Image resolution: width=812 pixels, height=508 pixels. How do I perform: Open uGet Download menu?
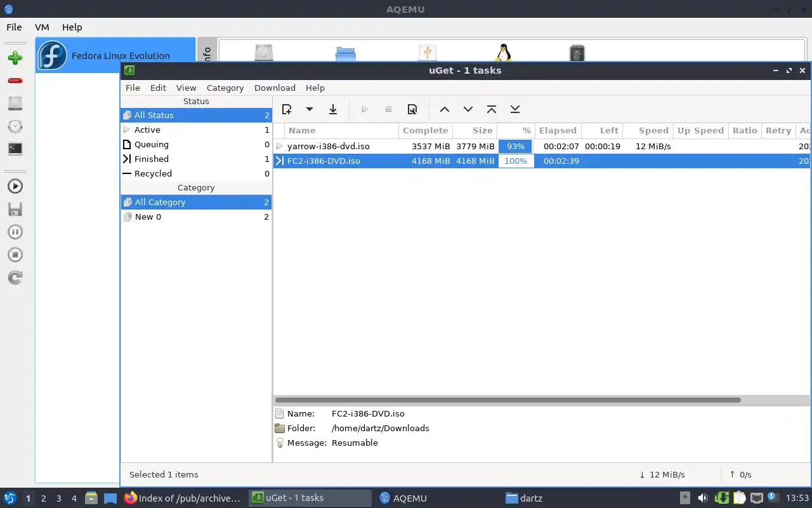point(275,88)
